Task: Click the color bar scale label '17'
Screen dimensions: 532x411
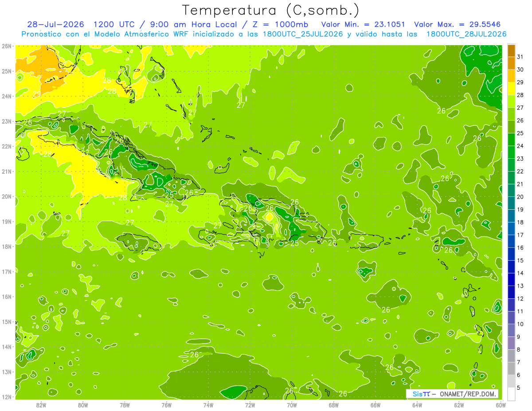Action: 520,235
